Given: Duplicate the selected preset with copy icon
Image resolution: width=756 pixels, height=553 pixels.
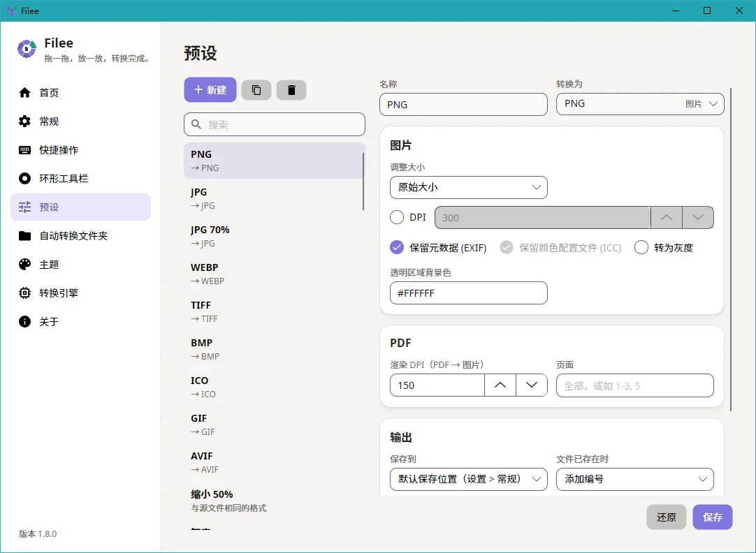Looking at the screenshot, I should point(256,90).
